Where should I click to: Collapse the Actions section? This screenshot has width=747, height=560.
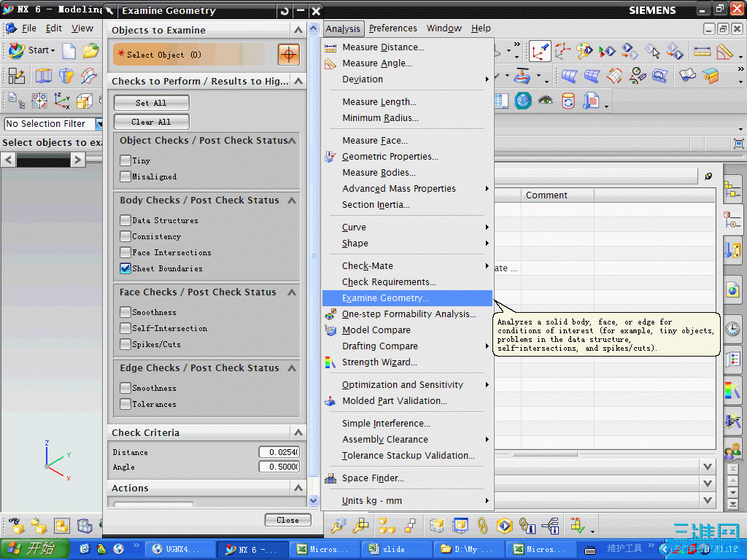[298, 488]
